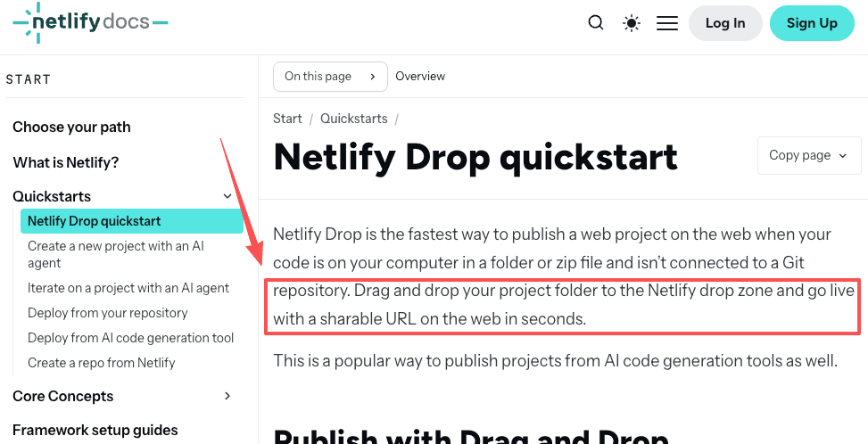Open the search magnifier icon

[596, 22]
